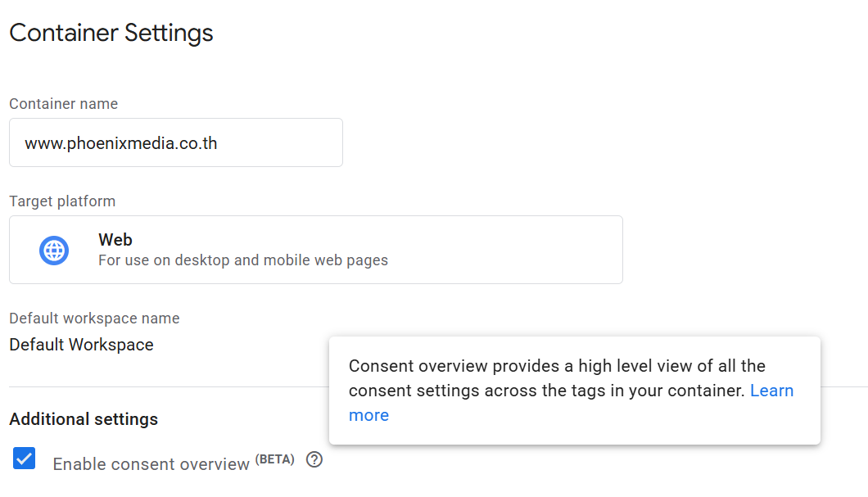The height and width of the screenshot is (497, 868).
Task: Click the Container name input field
Action: click(176, 142)
